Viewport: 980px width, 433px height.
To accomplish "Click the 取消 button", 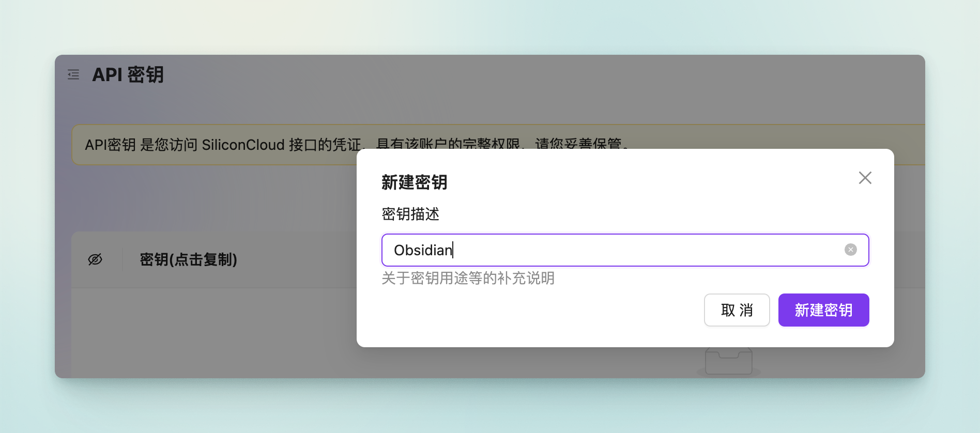I will [x=737, y=310].
